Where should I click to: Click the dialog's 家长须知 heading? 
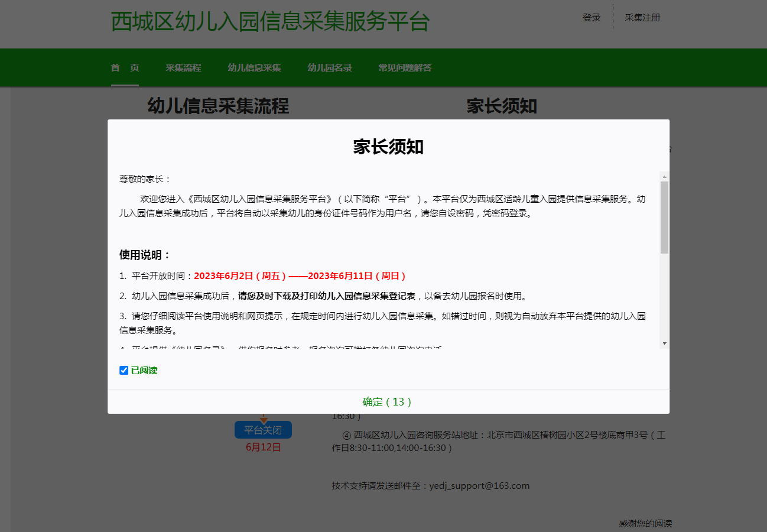[388, 147]
